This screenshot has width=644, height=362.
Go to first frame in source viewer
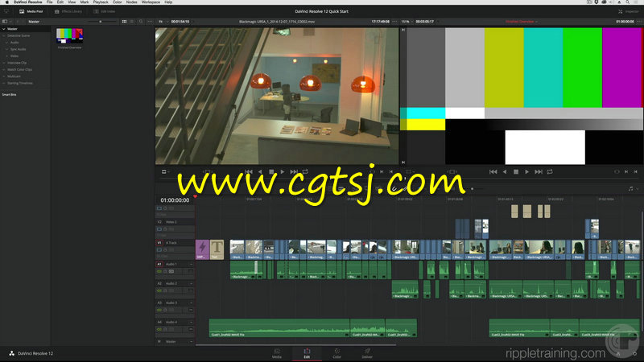click(x=249, y=172)
